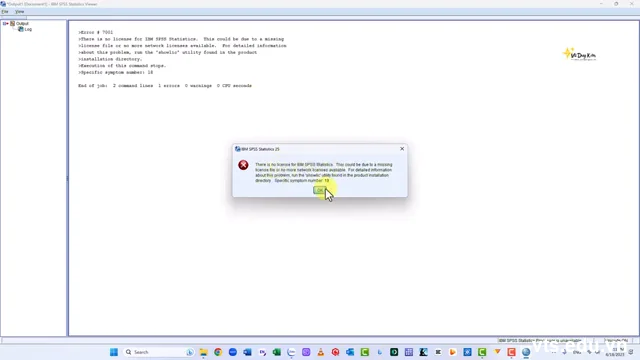Open VLC media player from the taskbar

click(321, 352)
